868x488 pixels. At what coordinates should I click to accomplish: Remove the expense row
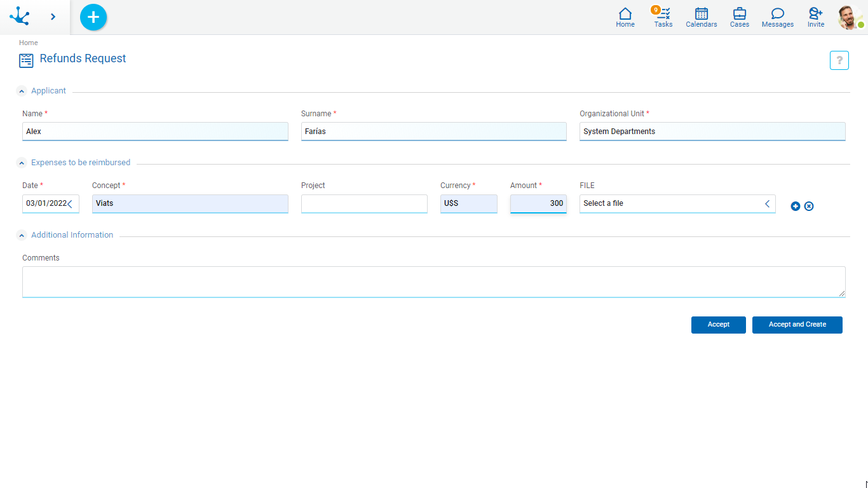click(x=809, y=206)
